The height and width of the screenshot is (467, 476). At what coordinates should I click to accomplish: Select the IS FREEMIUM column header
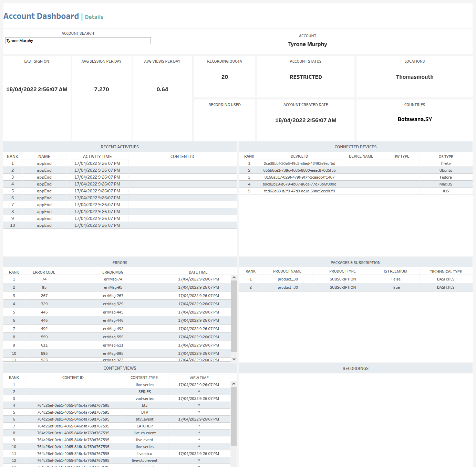coord(395,272)
